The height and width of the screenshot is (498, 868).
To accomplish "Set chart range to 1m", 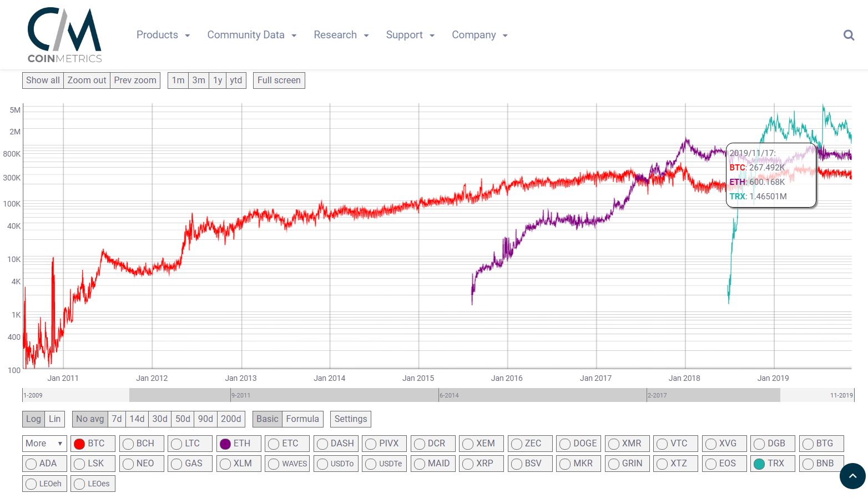I will point(178,80).
